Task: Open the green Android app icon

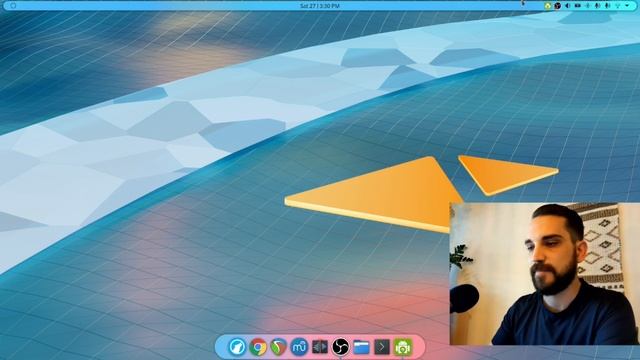Action: (402, 347)
